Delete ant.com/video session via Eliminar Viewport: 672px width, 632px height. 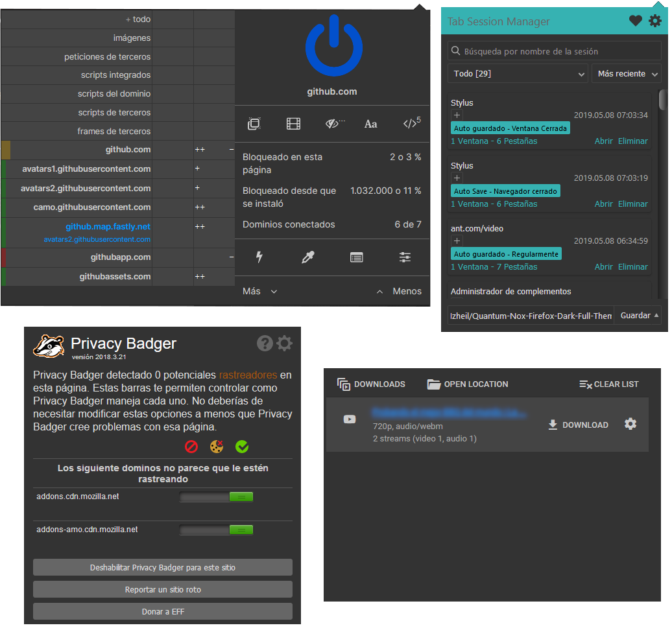pyautogui.click(x=632, y=267)
